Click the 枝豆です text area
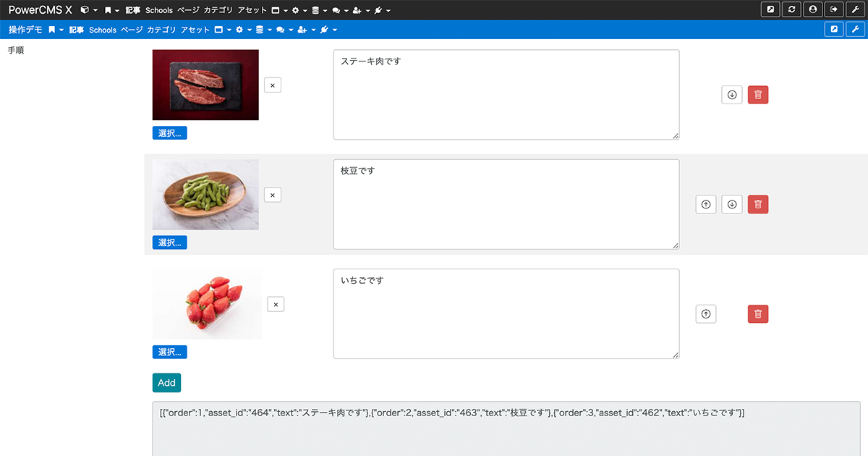The height and width of the screenshot is (456, 868). tap(506, 204)
